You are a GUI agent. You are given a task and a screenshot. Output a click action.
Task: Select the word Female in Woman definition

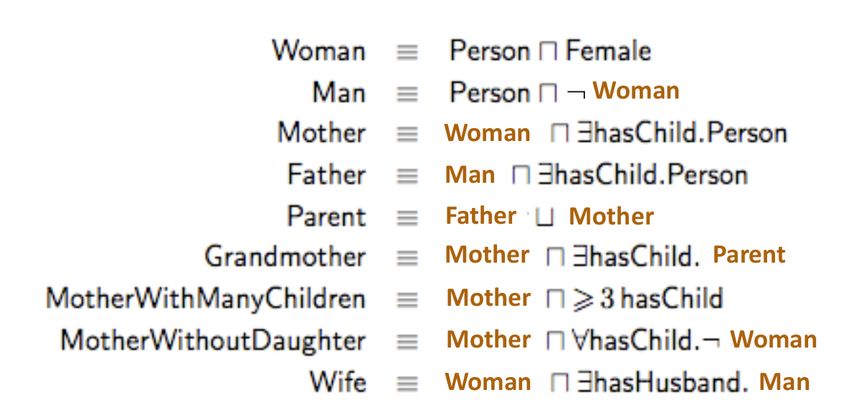click(608, 51)
